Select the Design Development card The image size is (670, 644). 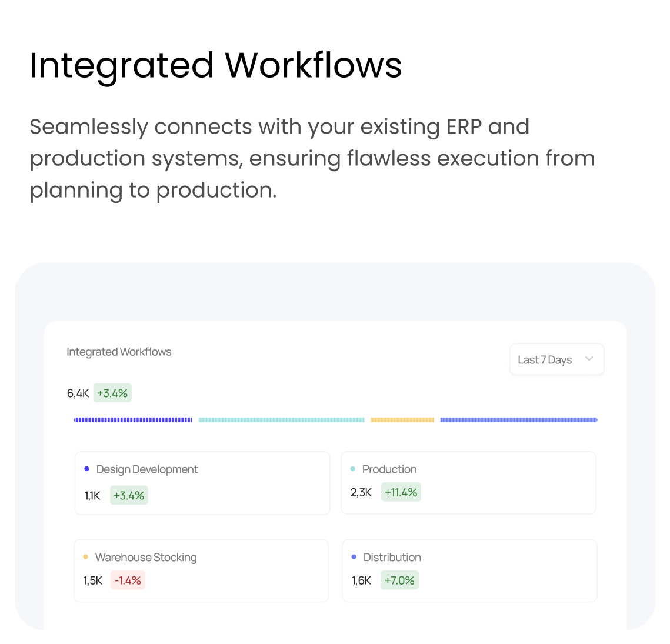tap(202, 483)
